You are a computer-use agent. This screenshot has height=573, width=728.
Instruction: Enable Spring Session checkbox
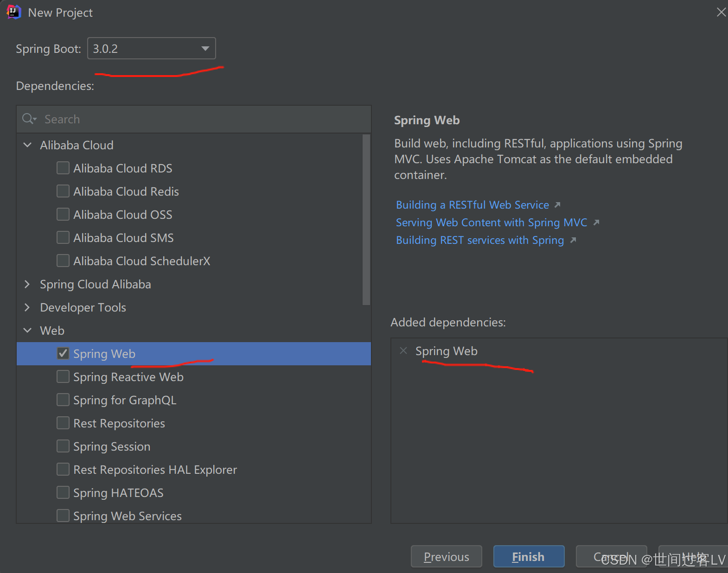[x=63, y=446]
